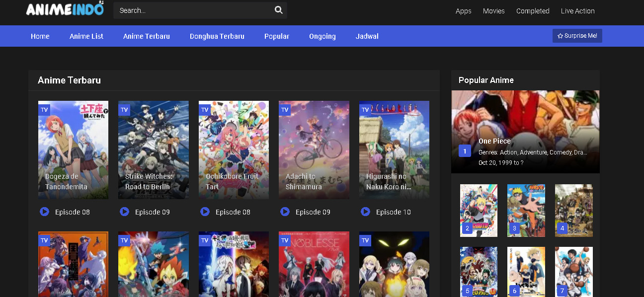Click play icon beside Adachi to Shimamura Episode 09
Screen dimensions: 644x297
click(x=285, y=212)
